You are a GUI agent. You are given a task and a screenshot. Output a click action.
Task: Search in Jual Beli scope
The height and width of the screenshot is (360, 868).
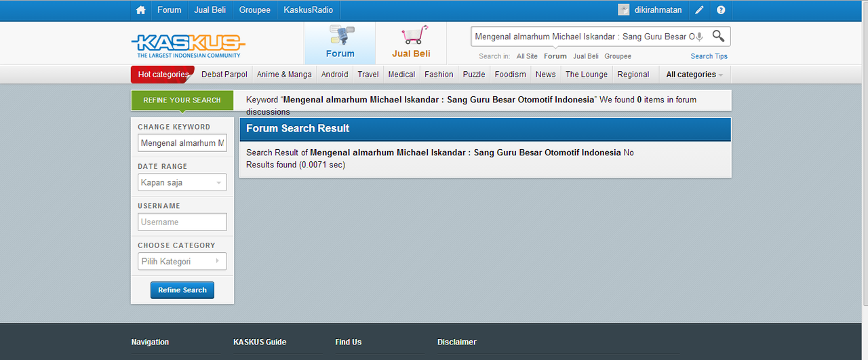point(586,56)
